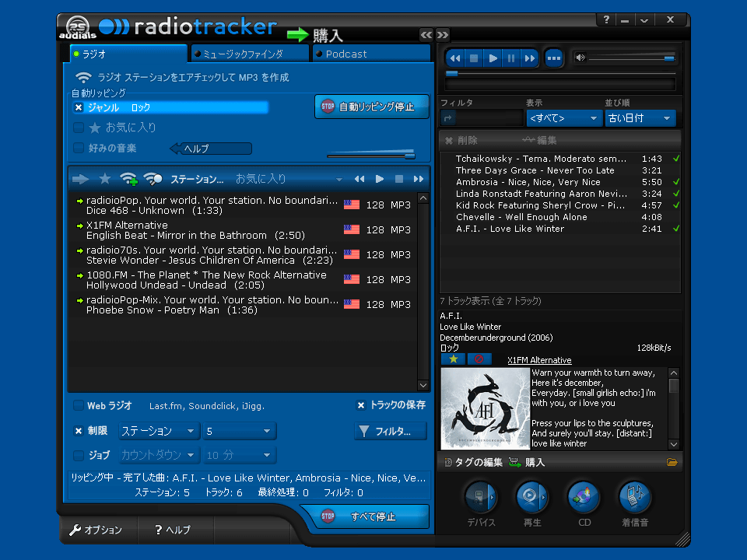Open the 並び順 古い日付 sort dropdown

tap(640, 118)
